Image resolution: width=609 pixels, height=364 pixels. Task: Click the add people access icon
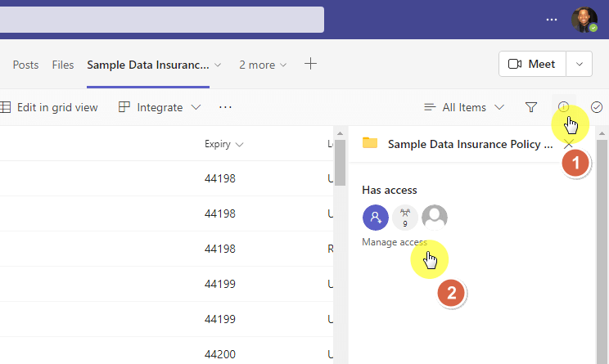376,218
